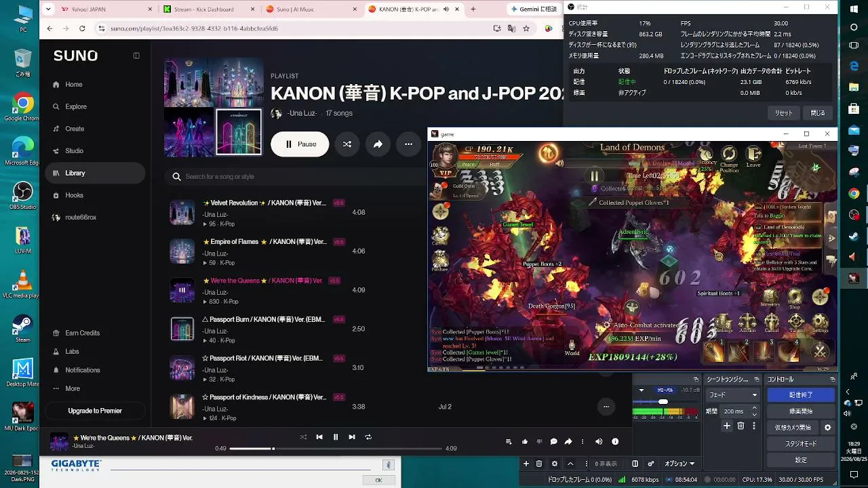This screenshot has height=488, width=868.
Task: Open Passport Burn song title
Action: pos(263,320)
